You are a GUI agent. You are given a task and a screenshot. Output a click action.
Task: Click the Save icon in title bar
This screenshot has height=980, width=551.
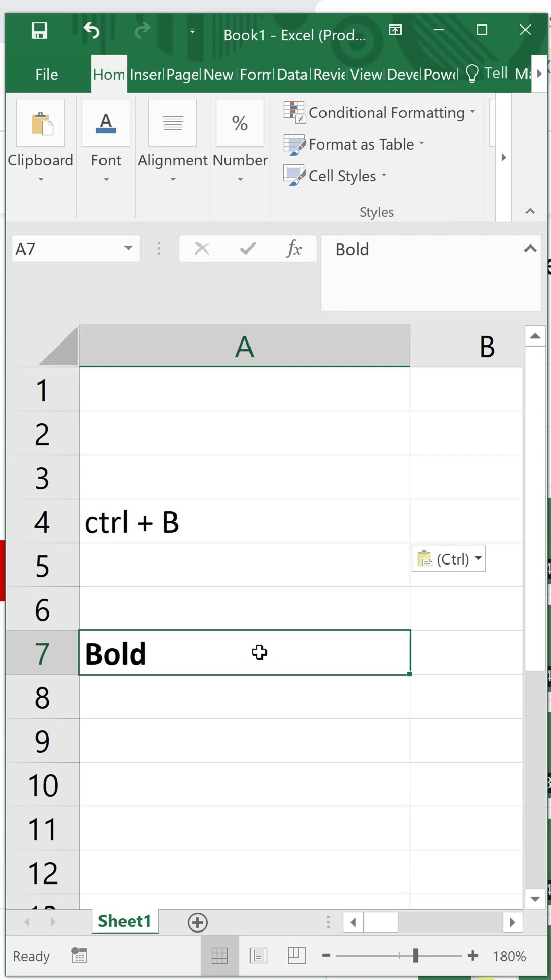tap(39, 31)
